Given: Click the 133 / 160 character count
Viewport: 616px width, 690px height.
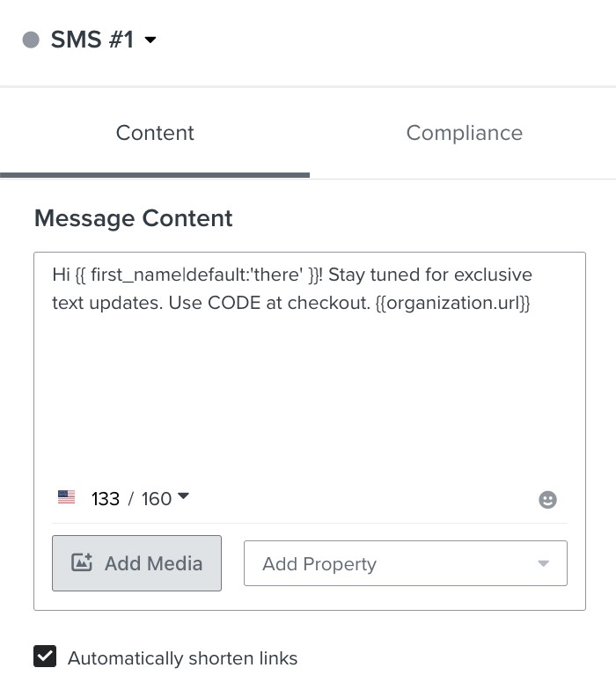Looking at the screenshot, I should (131, 499).
